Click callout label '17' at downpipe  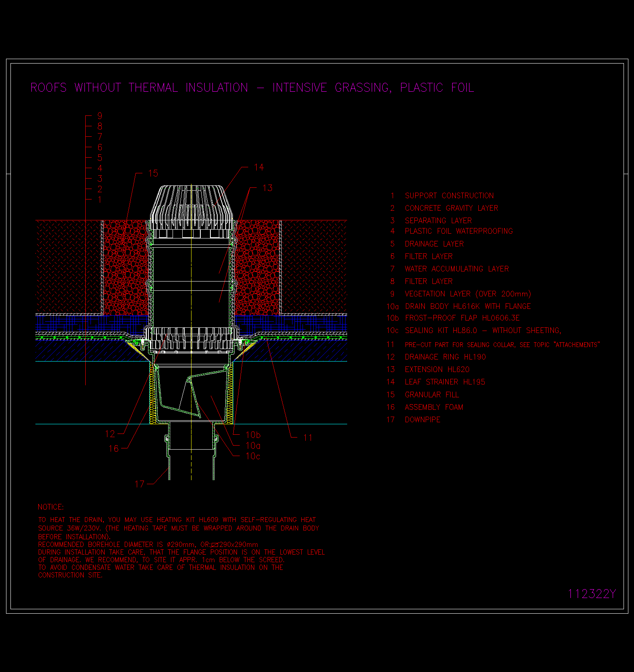[140, 484]
